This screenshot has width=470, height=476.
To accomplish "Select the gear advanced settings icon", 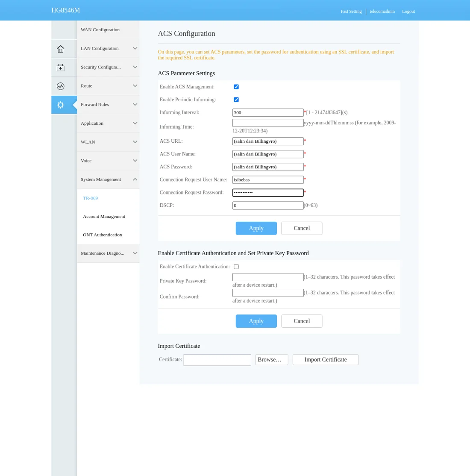I will tap(61, 105).
